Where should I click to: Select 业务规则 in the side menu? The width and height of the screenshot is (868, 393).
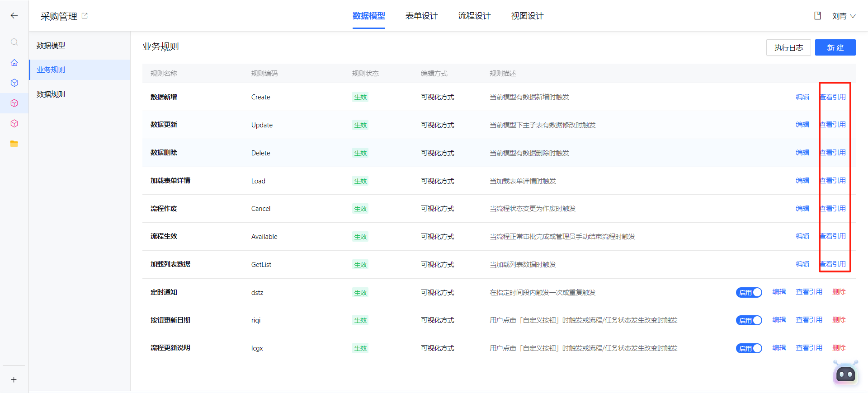[80, 70]
